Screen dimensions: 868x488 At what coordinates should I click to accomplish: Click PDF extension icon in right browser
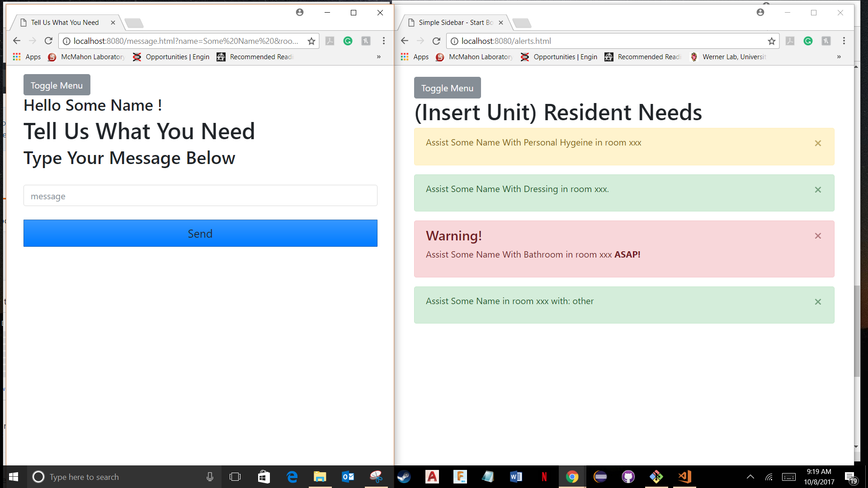790,41
